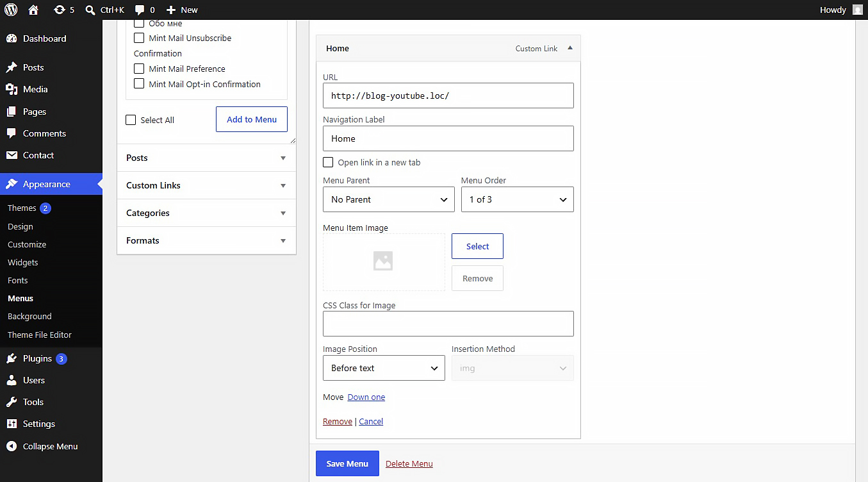This screenshot has width=868, height=482.
Task: Expand the Custom Links section
Action: (x=206, y=185)
